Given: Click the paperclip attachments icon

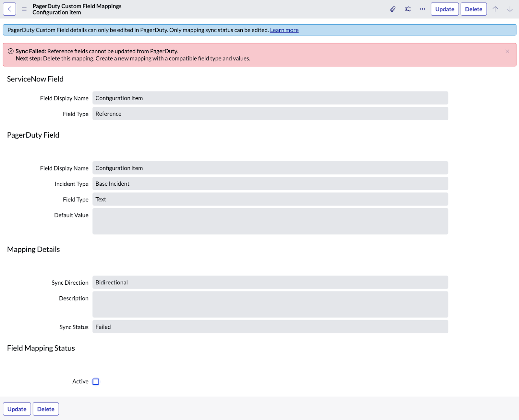Looking at the screenshot, I should coord(393,9).
